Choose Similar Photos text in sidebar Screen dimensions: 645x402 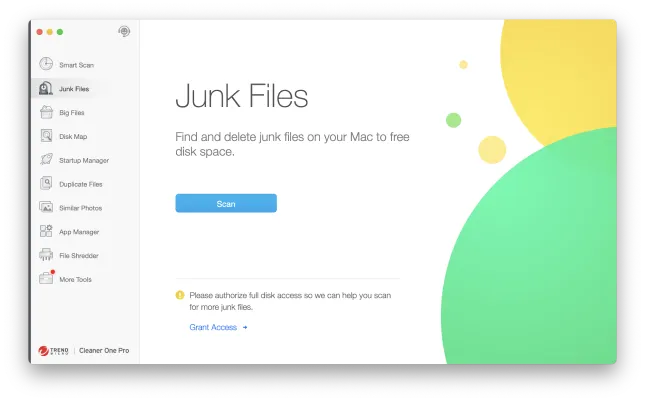coord(80,208)
